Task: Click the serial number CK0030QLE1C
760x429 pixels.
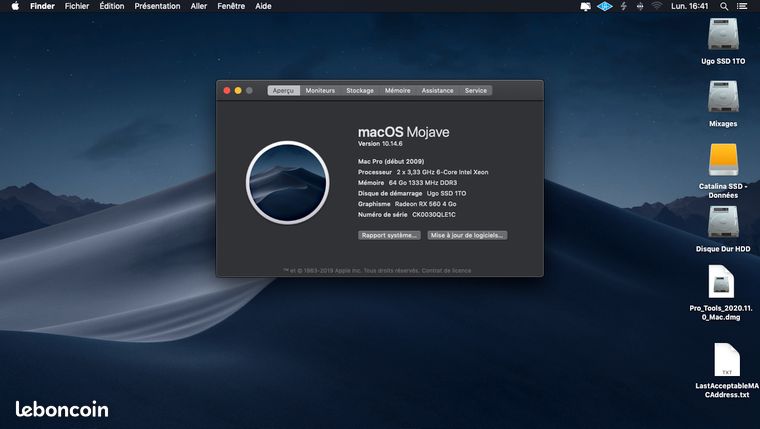Action: (434, 214)
